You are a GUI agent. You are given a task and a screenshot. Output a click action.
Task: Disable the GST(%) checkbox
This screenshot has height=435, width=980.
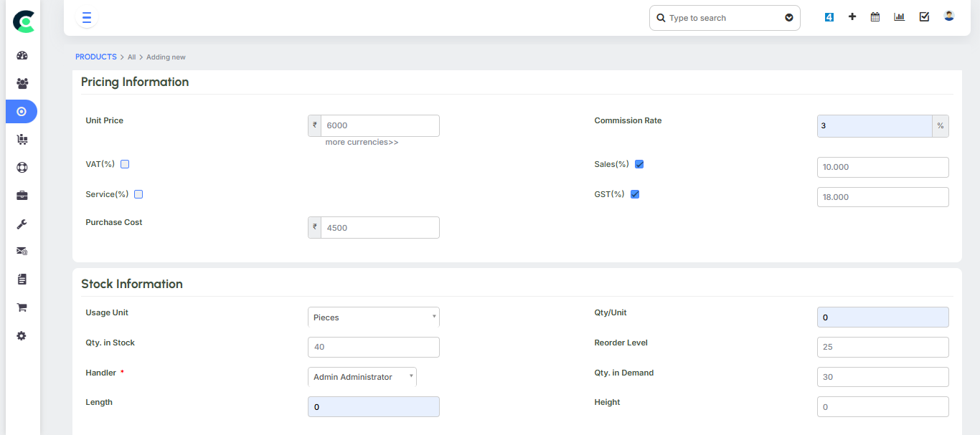pyautogui.click(x=635, y=194)
